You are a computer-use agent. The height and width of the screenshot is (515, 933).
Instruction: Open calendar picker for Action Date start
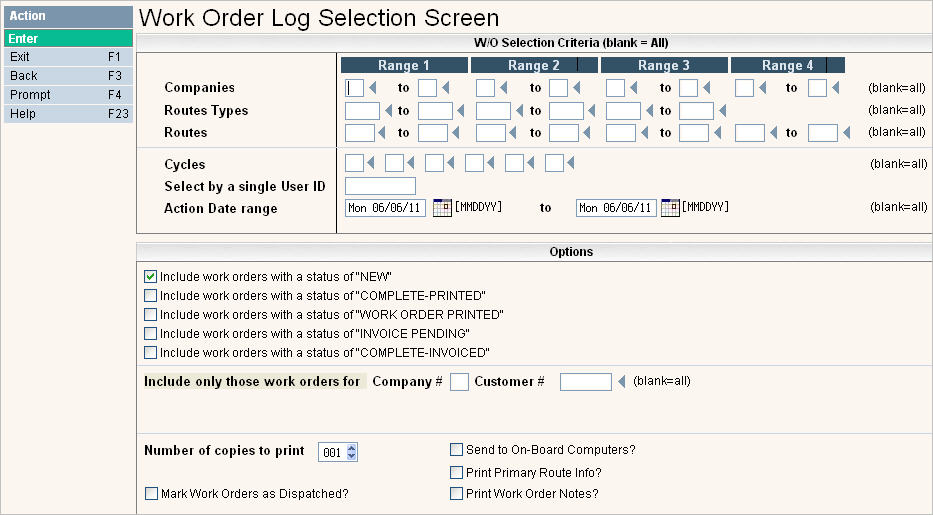(x=442, y=208)
